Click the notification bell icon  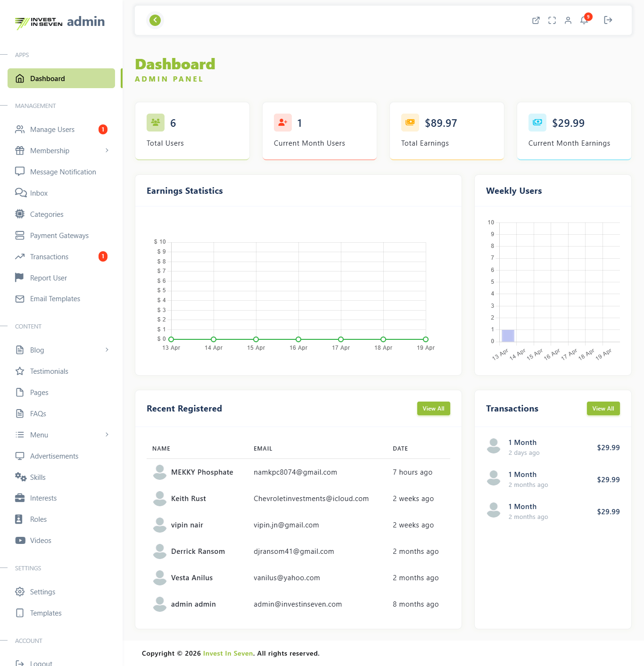584,20
